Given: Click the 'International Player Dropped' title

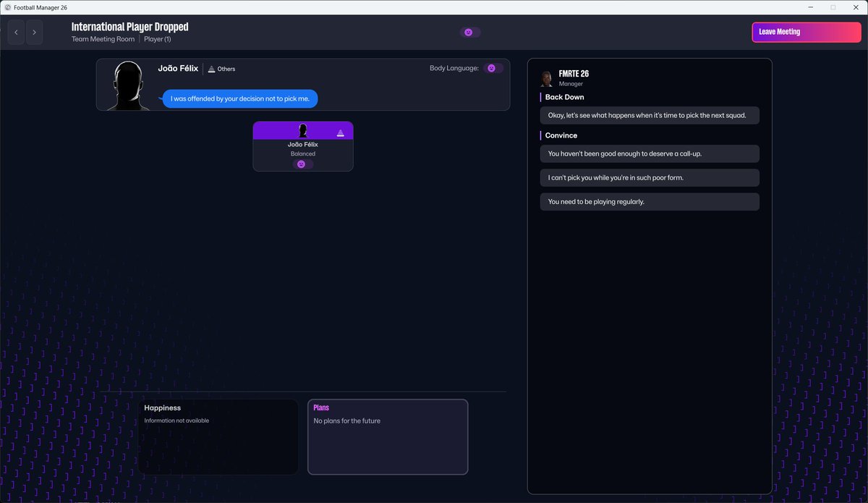Looking at the screenshot, I should click(x=129, y=27).
